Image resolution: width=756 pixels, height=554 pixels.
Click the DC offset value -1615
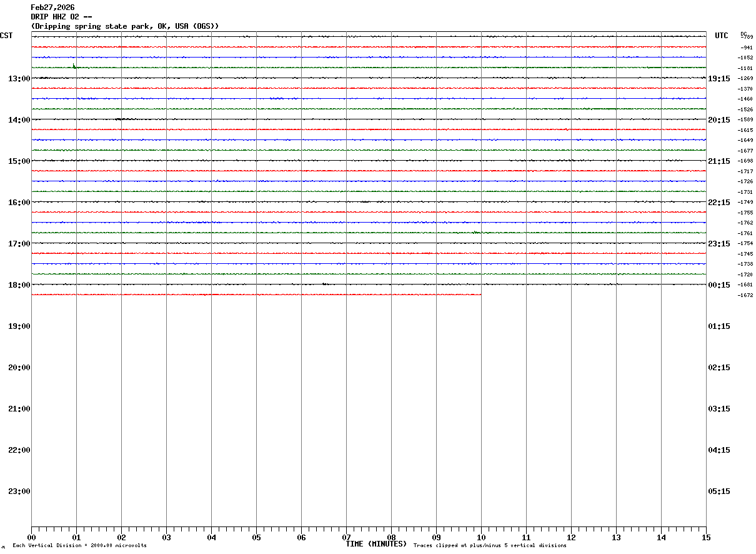point(745,130)
